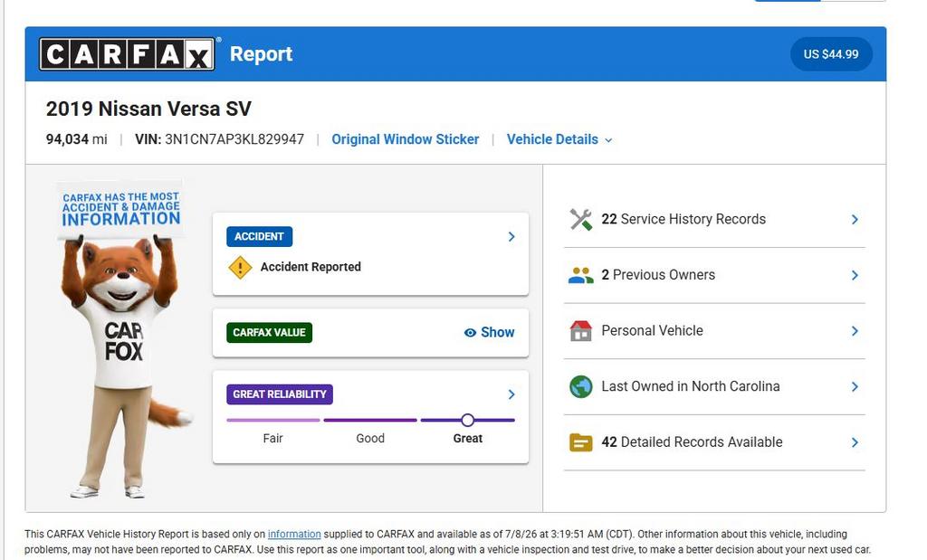Image resolution: width=927 pixels, height=560 pixels.
Task: Click the Fair segment of reliability bar
Action: click(x=273, y=420)
